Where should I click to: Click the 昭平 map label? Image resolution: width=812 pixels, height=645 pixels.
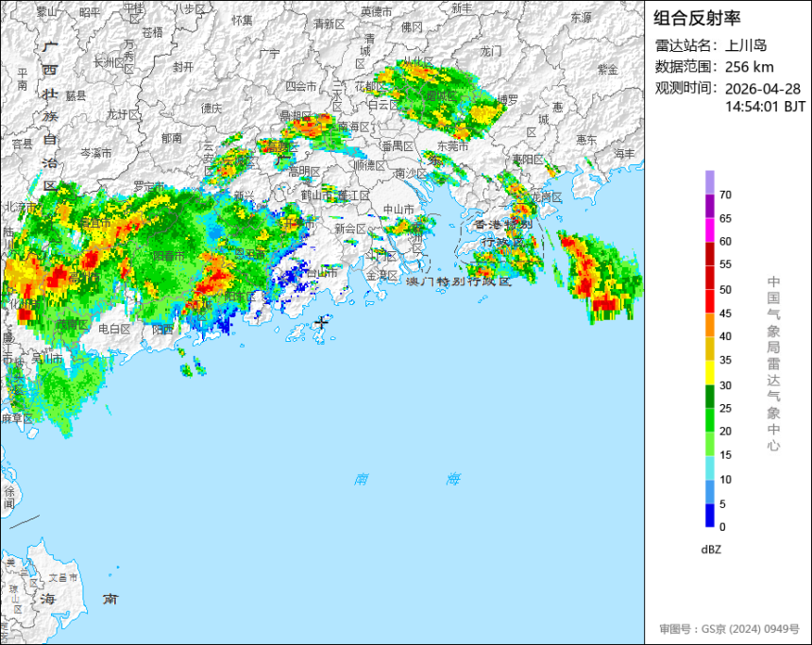coord(90,12)
